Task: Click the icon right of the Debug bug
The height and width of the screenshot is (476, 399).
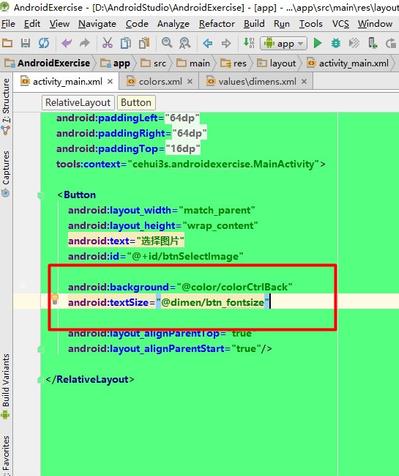Action: (354, 43)
